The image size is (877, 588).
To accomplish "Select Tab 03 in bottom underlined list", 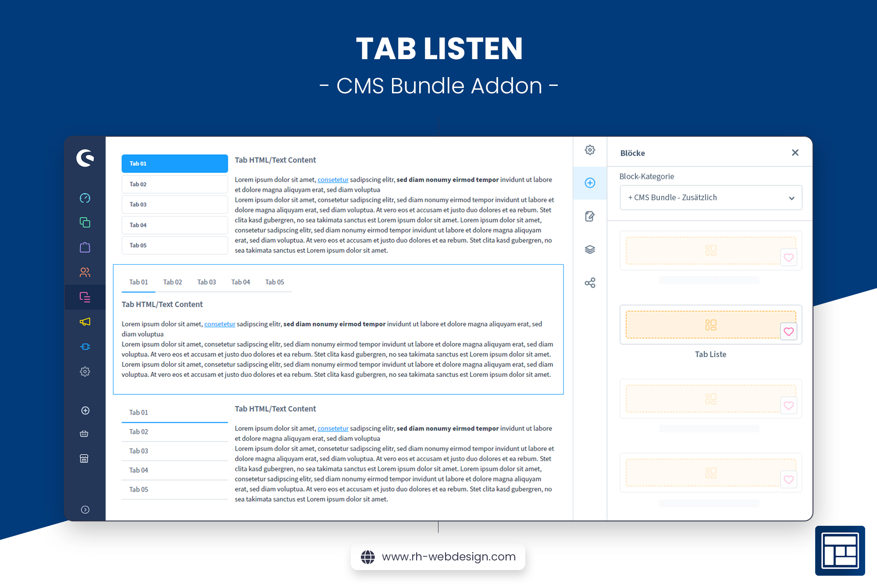I will pyautogui.click(x=175, y=451).
